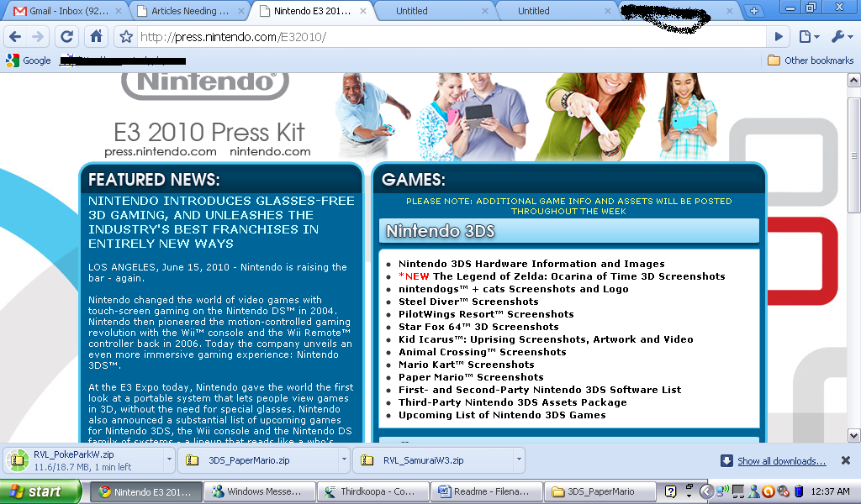Switch to the Readme - Filename taskbar window

pos(487,491)
